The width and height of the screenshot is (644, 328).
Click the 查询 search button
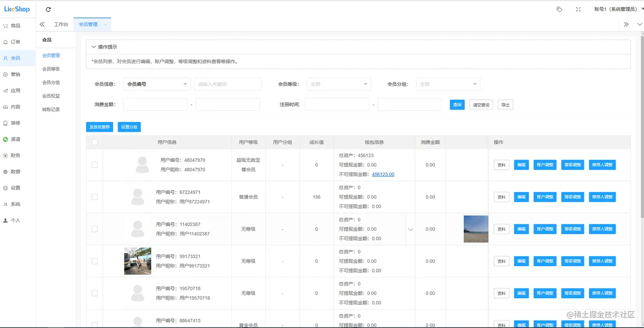click(x=457, y=104)
